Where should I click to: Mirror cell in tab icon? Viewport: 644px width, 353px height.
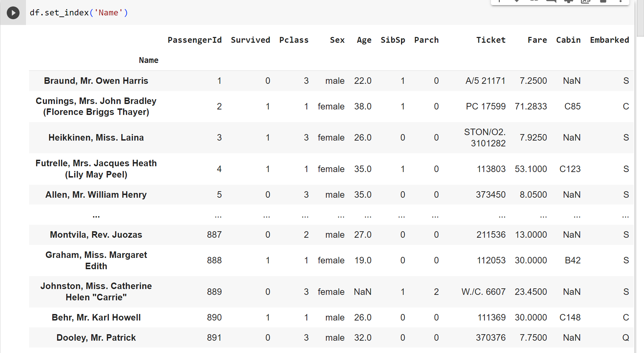coord(586,1)
